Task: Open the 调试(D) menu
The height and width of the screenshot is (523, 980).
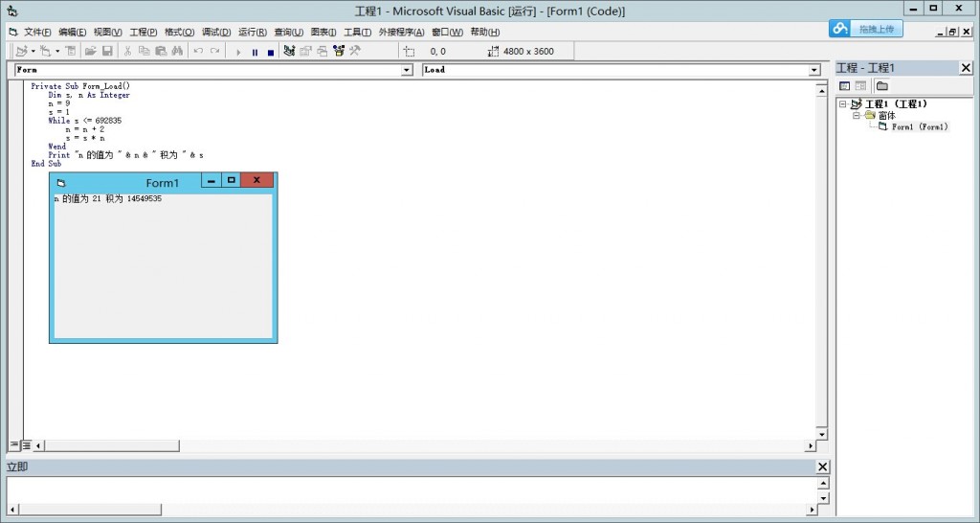Action: [x=216, y=33]
